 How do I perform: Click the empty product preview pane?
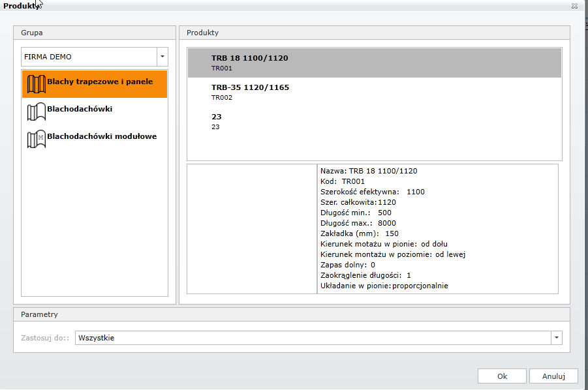[x=251, y=229]
